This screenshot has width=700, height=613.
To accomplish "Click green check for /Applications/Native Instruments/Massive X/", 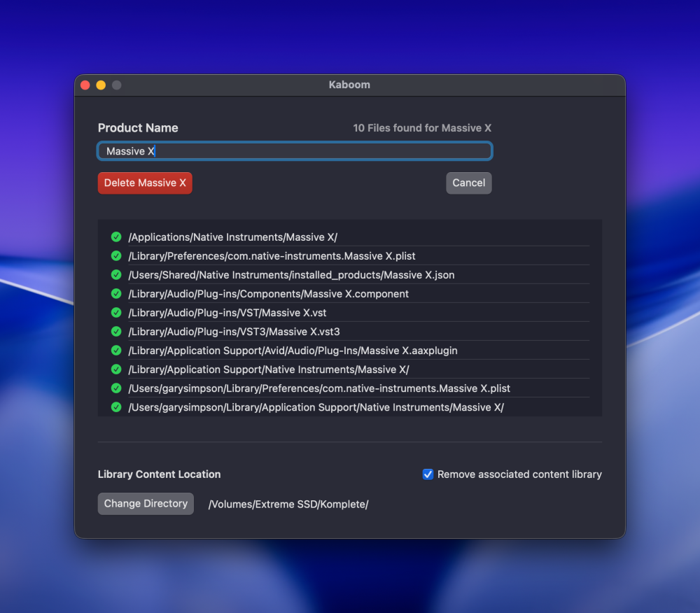I will pyautogui.click(x=116, y=237).
